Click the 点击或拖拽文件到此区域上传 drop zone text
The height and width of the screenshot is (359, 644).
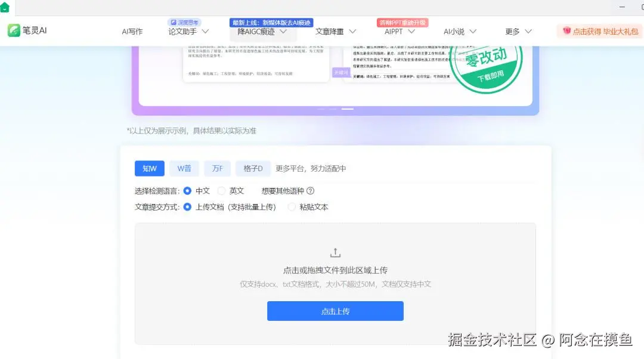coord(335,270)
